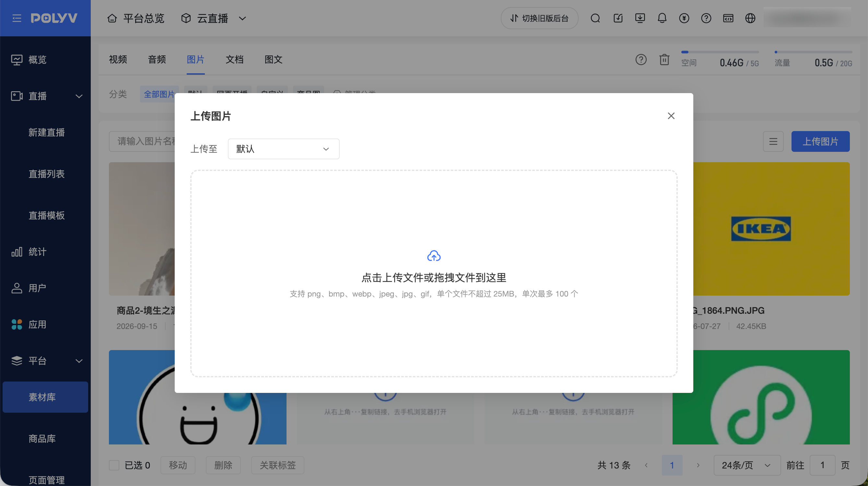The height and width of the screenshot is (486, 868).
Task: Click the cloud upload icon in the drop zone
Action: (x=434, y=256)
